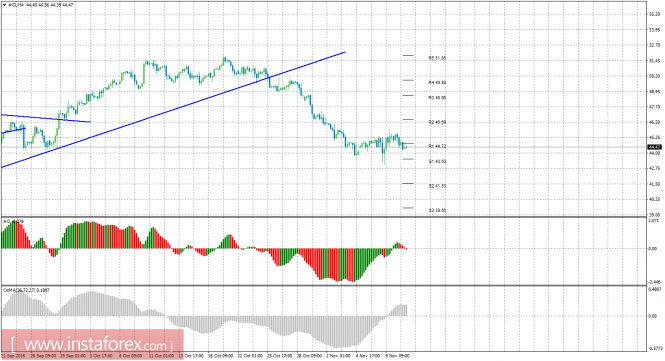Select the #CL,H4 chart title label
665x361 pixels.
[16, 5]
